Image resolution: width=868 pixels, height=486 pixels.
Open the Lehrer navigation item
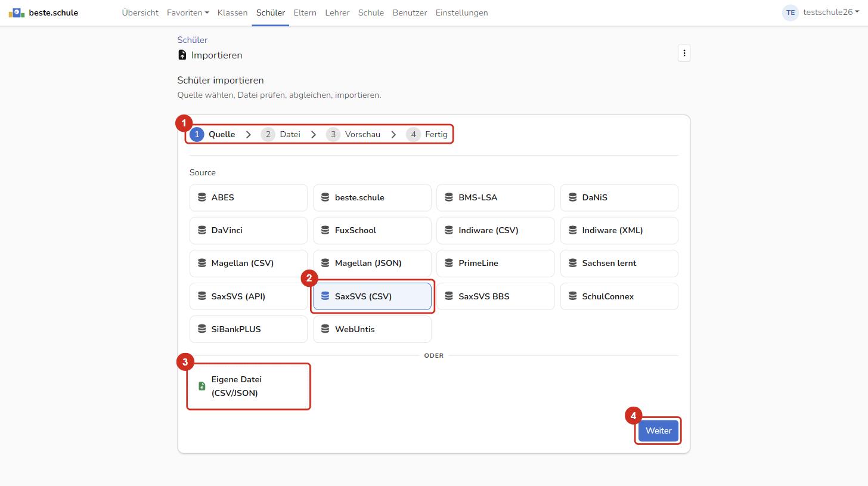tap(337, 13)
